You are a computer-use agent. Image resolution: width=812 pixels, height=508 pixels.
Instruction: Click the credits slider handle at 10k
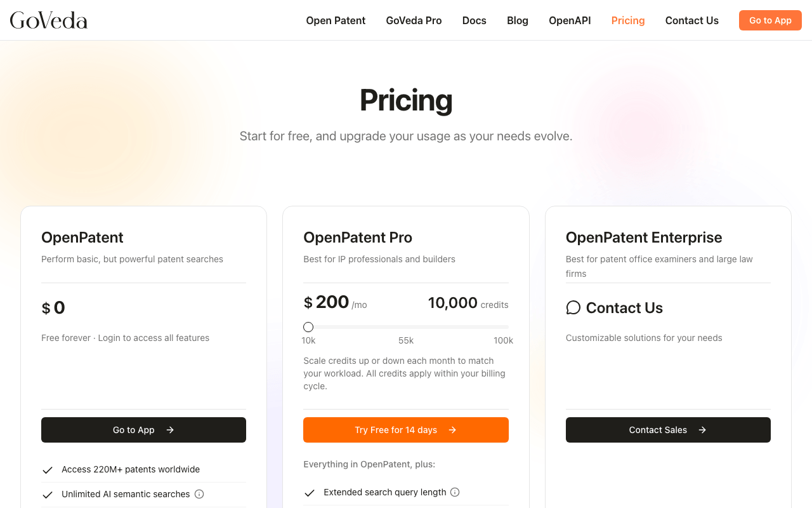click(x=308, y=327)
